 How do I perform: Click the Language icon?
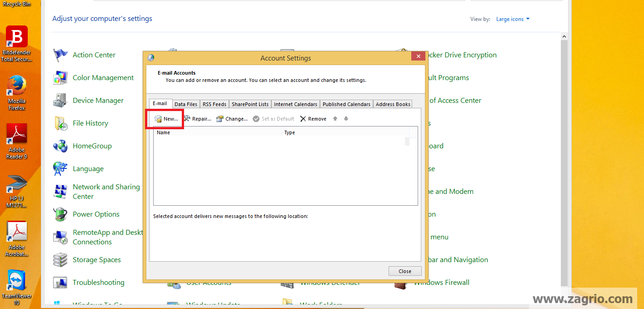pos(60,169)
